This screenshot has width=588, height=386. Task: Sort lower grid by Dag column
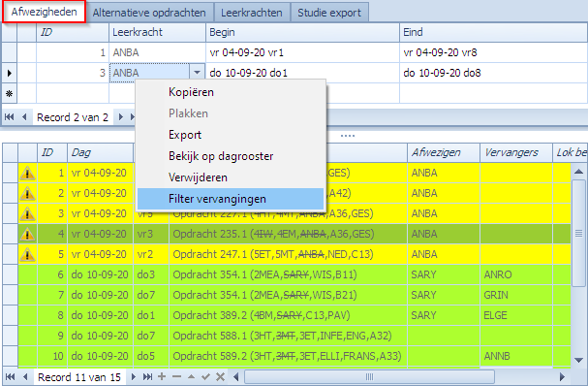[x=100, y=153]
